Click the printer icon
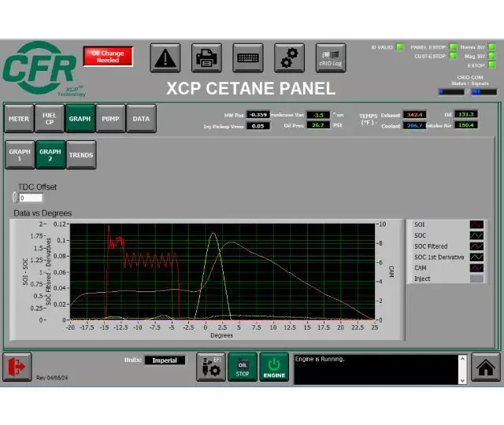 point(206,57)
